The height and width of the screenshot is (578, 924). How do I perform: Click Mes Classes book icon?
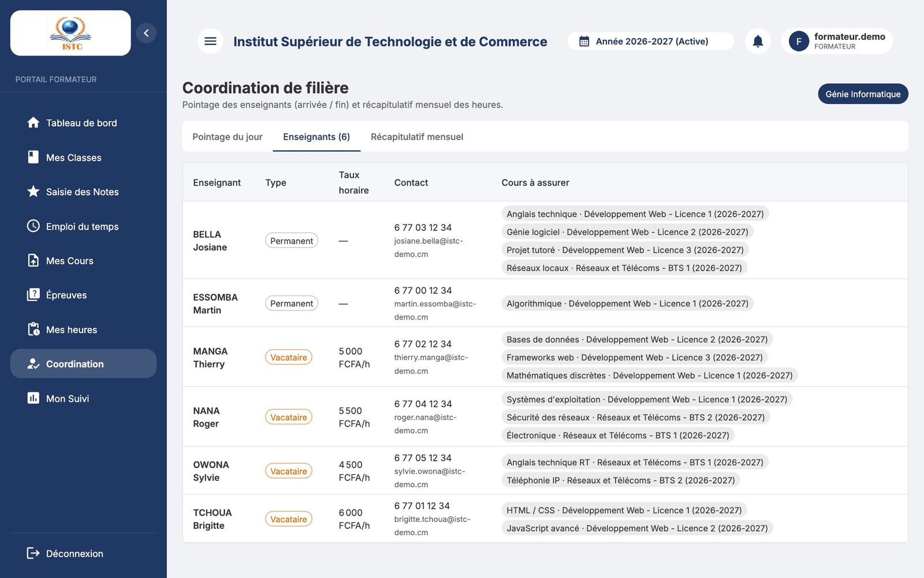33,157
